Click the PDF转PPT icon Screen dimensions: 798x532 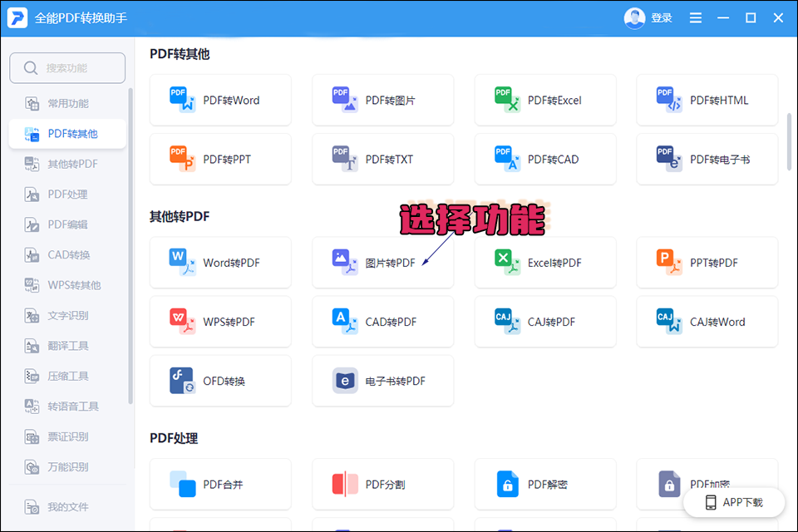tap(181, 159)
